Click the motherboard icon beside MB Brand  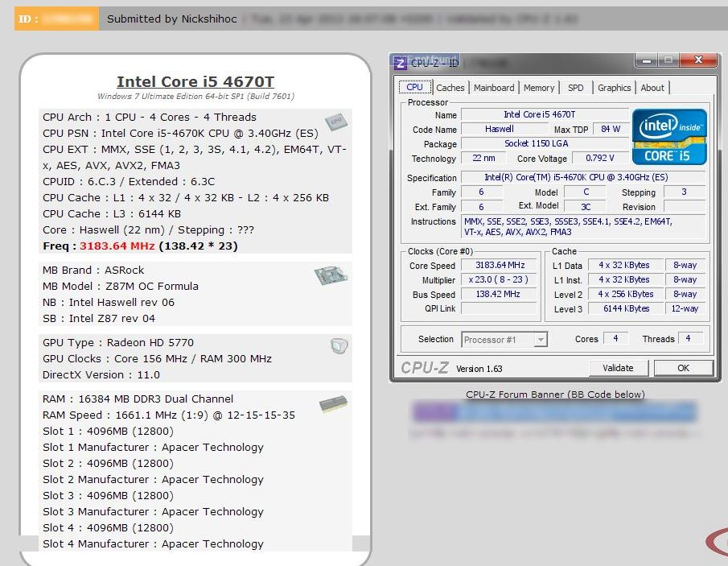pyautogui.click(x=331, y=275)
